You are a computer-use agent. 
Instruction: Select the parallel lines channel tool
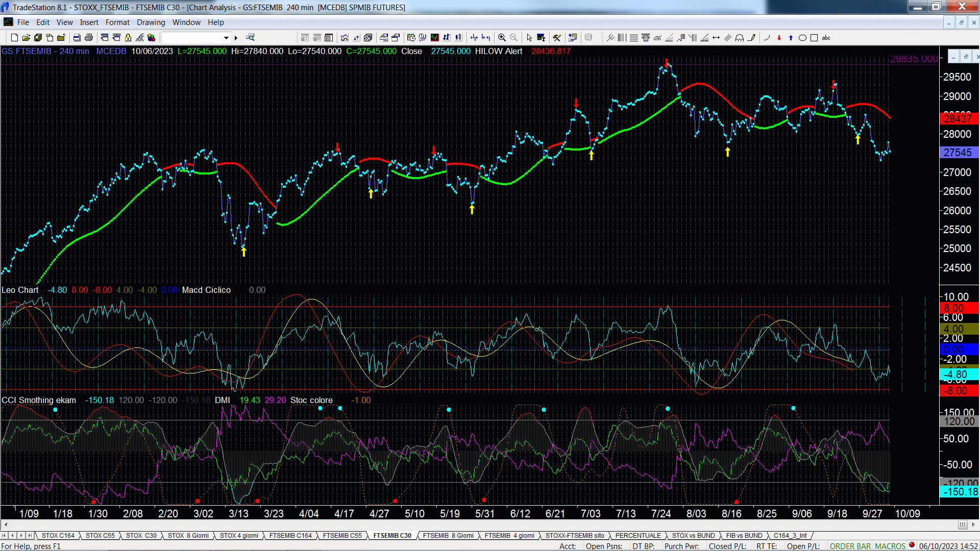pos(728,38)
